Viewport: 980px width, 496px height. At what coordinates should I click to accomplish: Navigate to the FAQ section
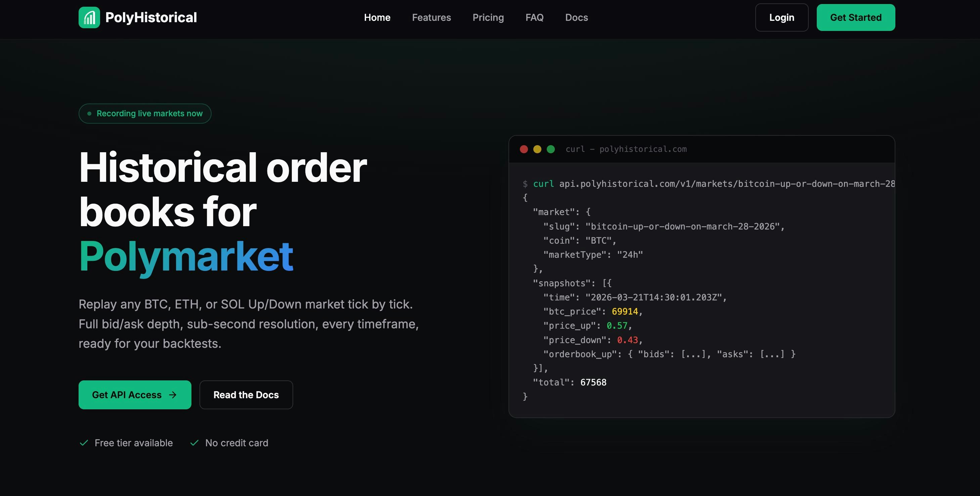pyautogui.click(x=534, y=17)
